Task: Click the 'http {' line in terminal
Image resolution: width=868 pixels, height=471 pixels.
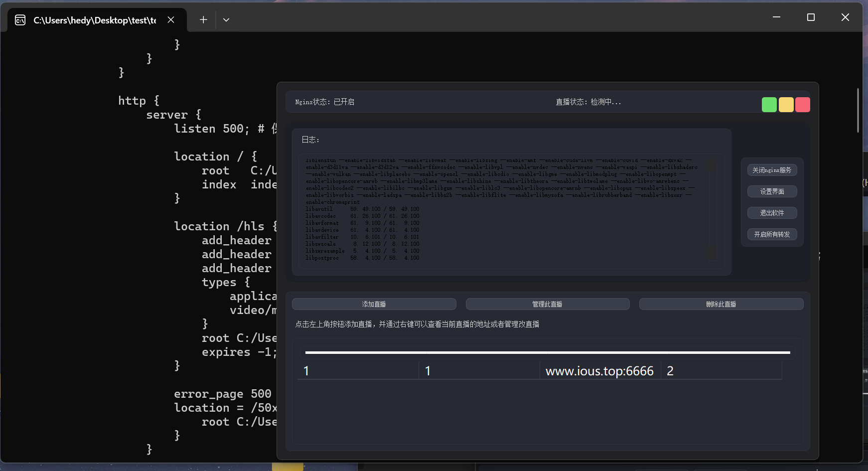Action: (139, 101)
